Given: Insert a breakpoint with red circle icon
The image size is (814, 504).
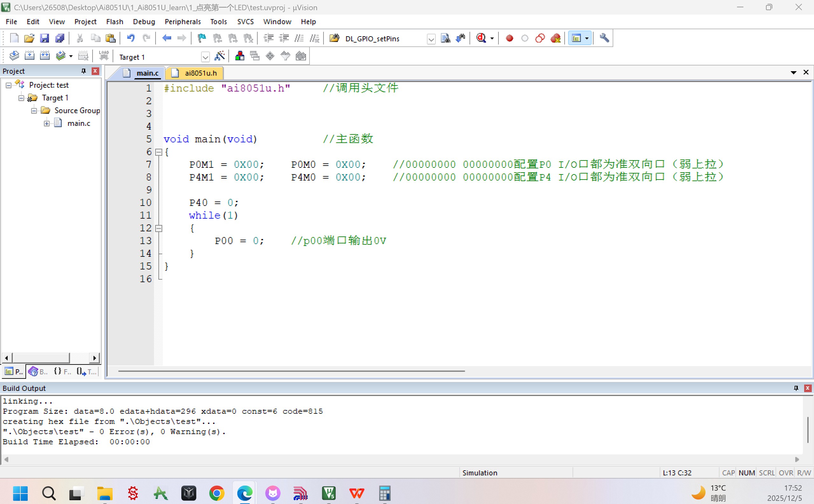Looking at the screenshot, I should 509,38.
